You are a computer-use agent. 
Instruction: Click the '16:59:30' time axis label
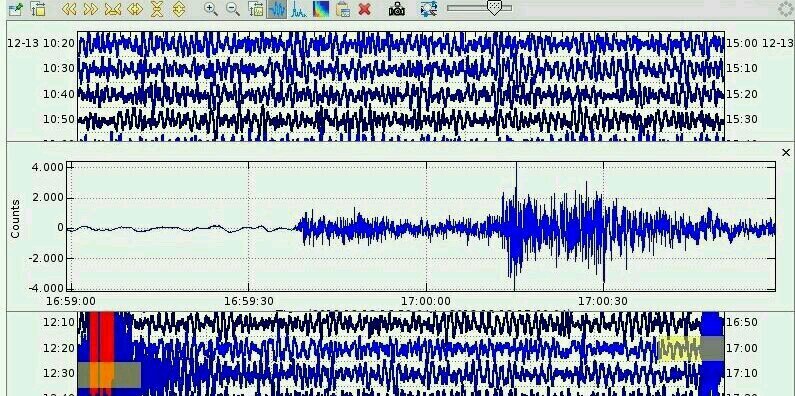[248, 301]
